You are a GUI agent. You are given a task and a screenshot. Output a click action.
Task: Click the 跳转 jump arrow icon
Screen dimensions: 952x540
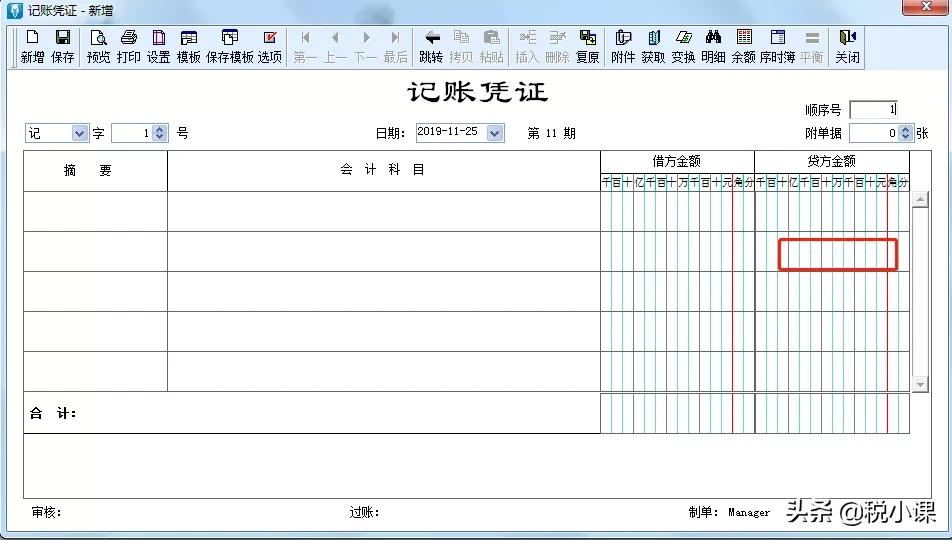tap(431, 46)
